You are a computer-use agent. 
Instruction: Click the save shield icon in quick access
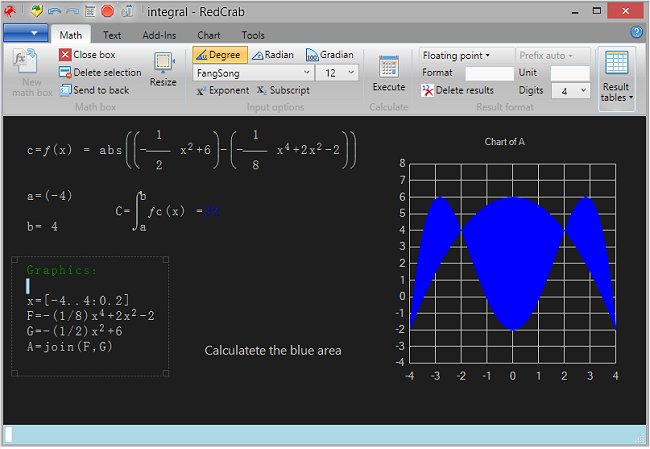point(37,11)
